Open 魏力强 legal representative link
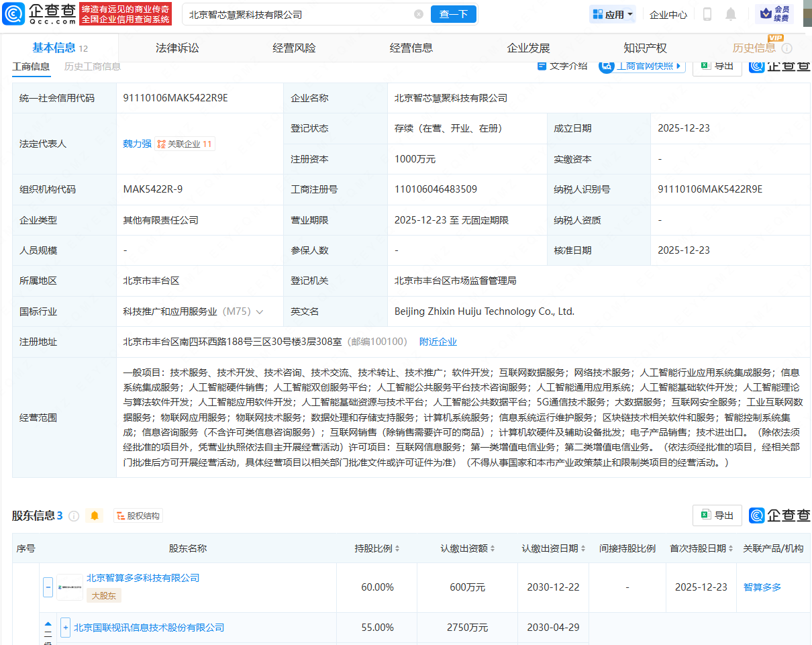Viewport: 812px width, 645px height. click(137, 144)
